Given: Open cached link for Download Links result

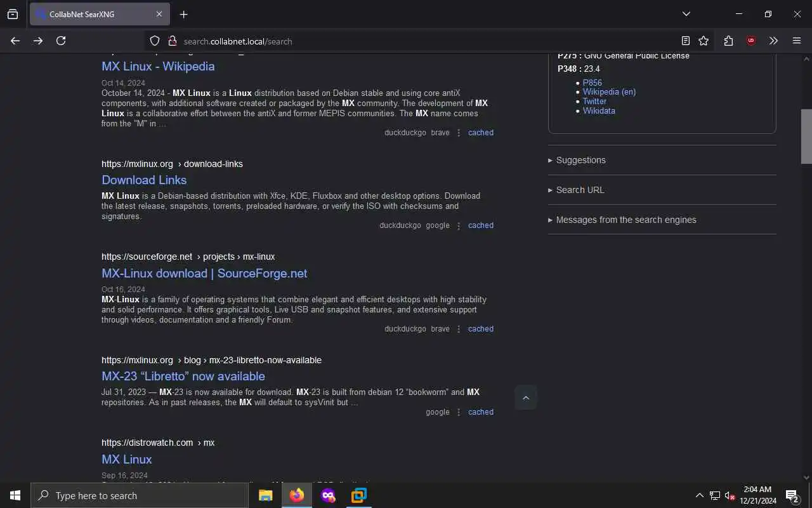Looking at the screenshot, I should (481, 225).
